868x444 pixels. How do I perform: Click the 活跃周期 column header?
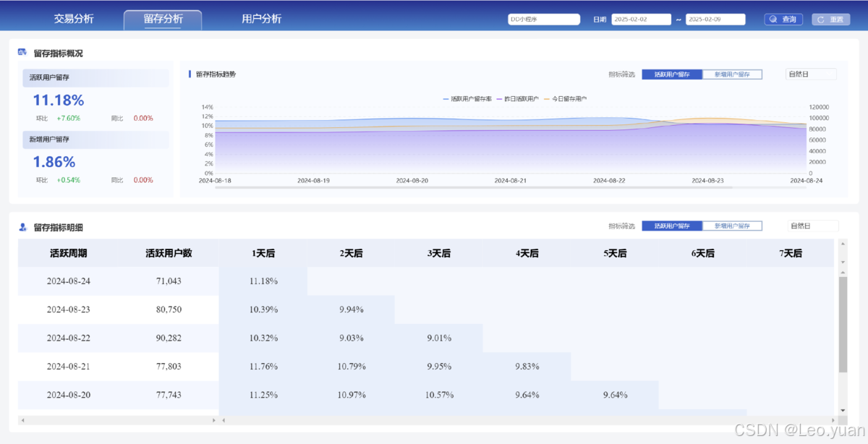point(68,253)
